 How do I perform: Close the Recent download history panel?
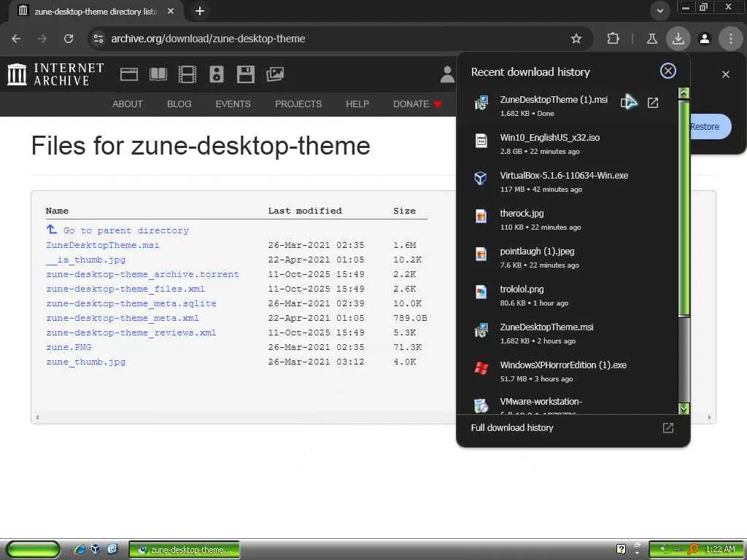coord(668,71)
